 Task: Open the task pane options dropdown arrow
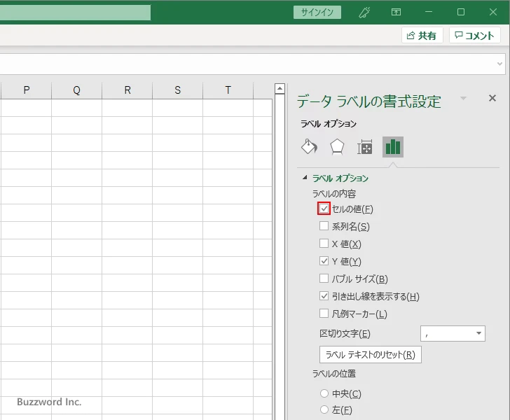(x=464, y=98)
